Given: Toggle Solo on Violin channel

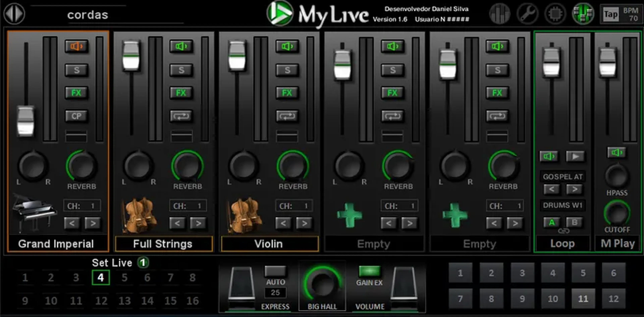Looking at the screenshot, I should click(x=287, y=70).
